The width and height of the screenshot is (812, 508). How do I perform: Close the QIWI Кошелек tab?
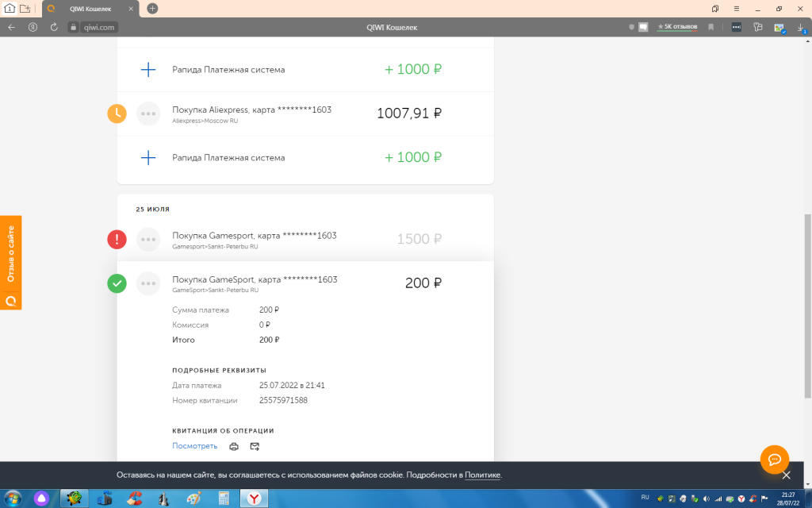tap(131, 9)
